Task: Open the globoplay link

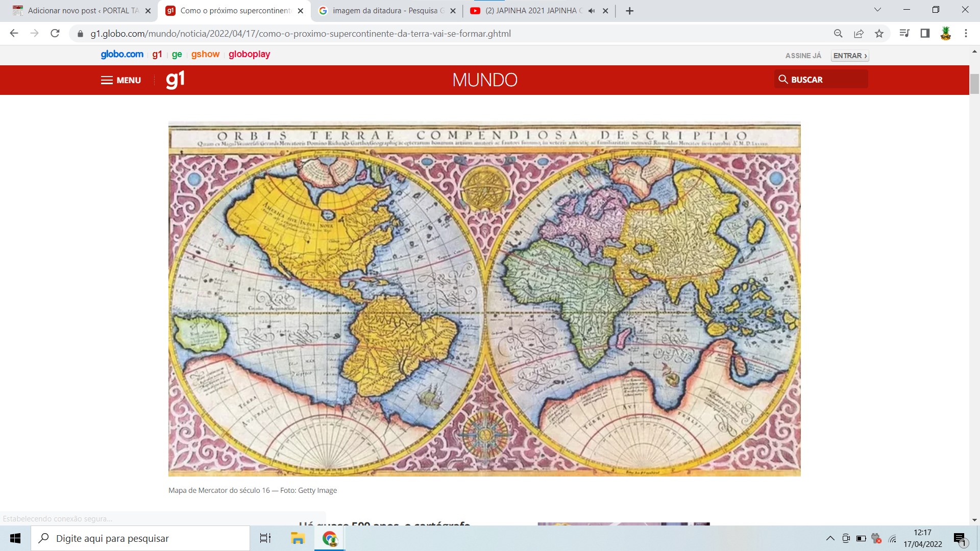Action: click(x=249, y=54)
